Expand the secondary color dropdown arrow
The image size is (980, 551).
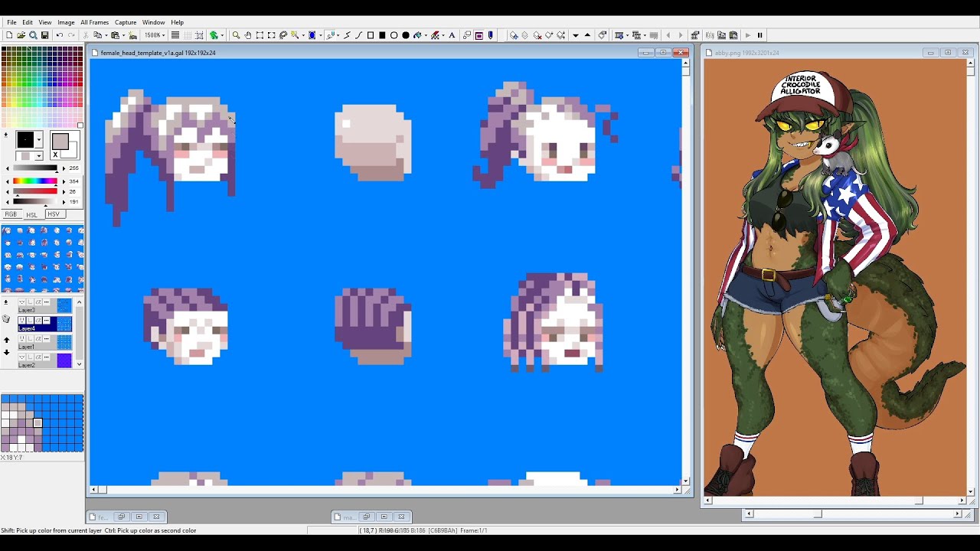pyautogui.click(x=38, y=156)
